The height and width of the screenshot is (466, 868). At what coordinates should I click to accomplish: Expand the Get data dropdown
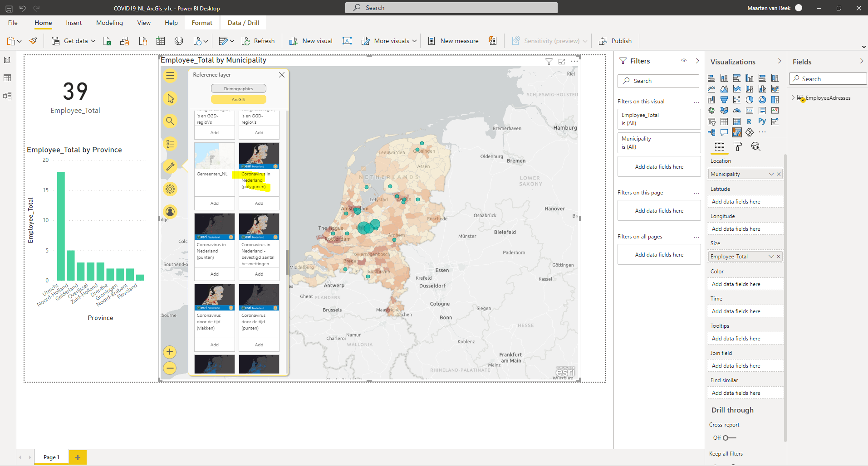[x=92, y=41]
